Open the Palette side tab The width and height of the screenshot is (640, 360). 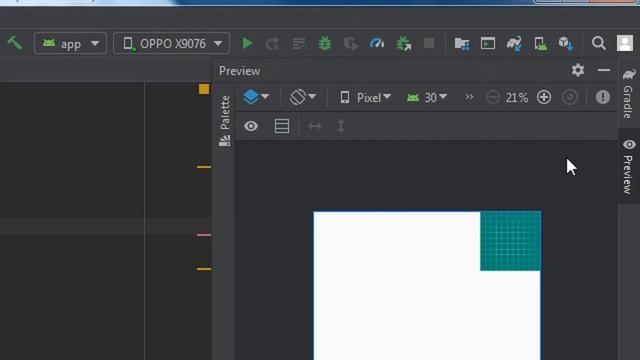(x=224, y=121)
